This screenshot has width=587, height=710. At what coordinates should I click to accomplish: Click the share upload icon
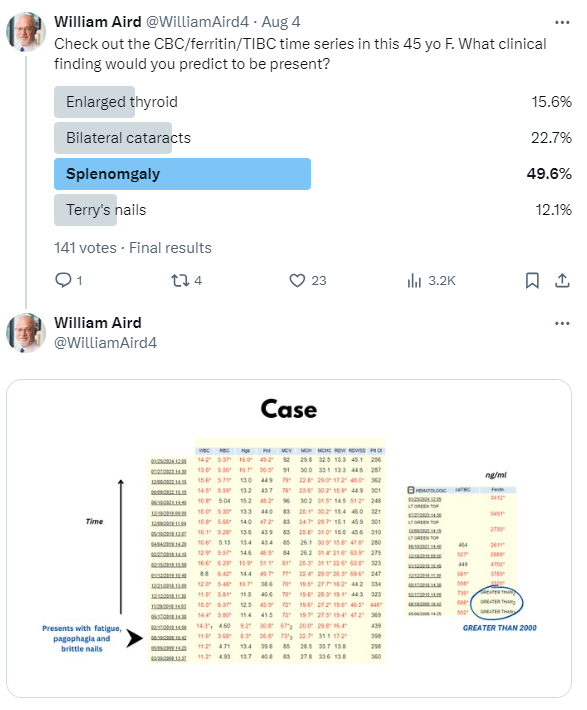pyautogui.click(x=562, y=280)
